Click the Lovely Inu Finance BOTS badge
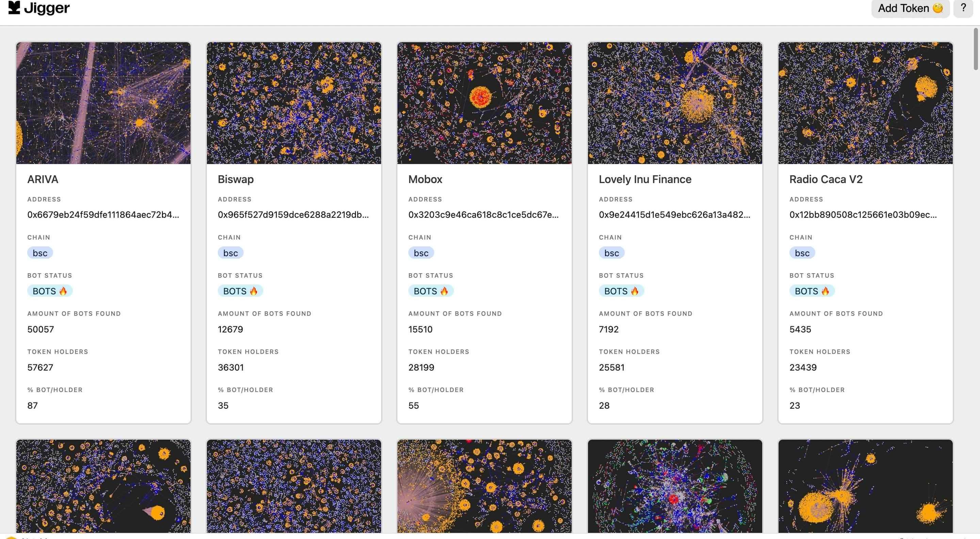Viewport: 980px width, 539px height. [621, 291]
